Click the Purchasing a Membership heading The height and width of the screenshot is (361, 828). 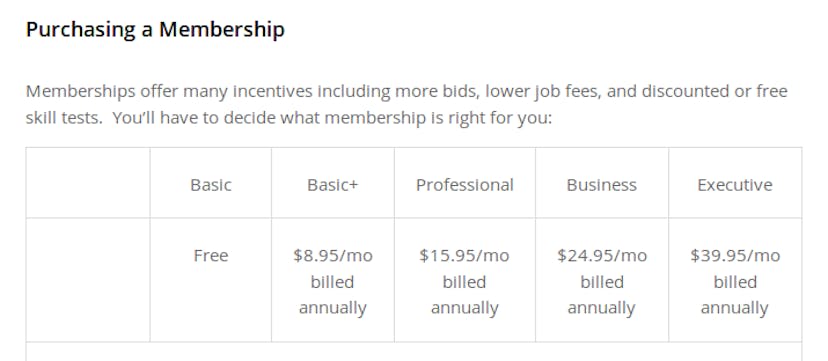(x=155, y=30)
